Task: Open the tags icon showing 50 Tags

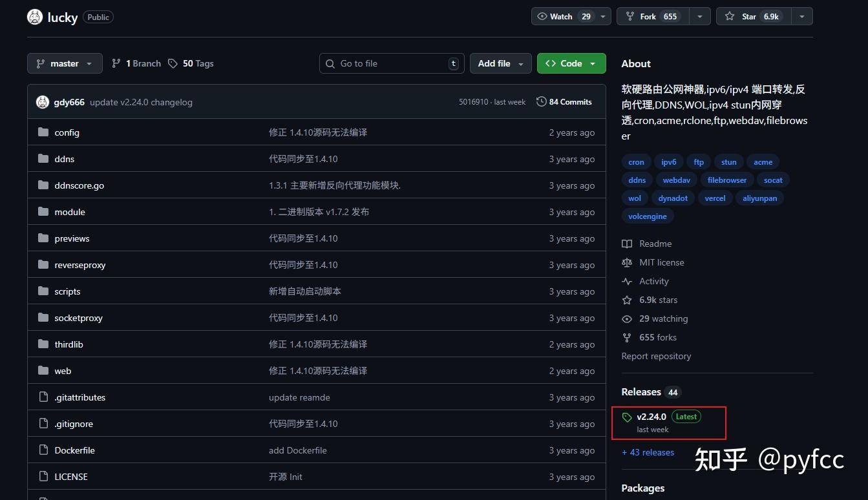Action: 172,63
